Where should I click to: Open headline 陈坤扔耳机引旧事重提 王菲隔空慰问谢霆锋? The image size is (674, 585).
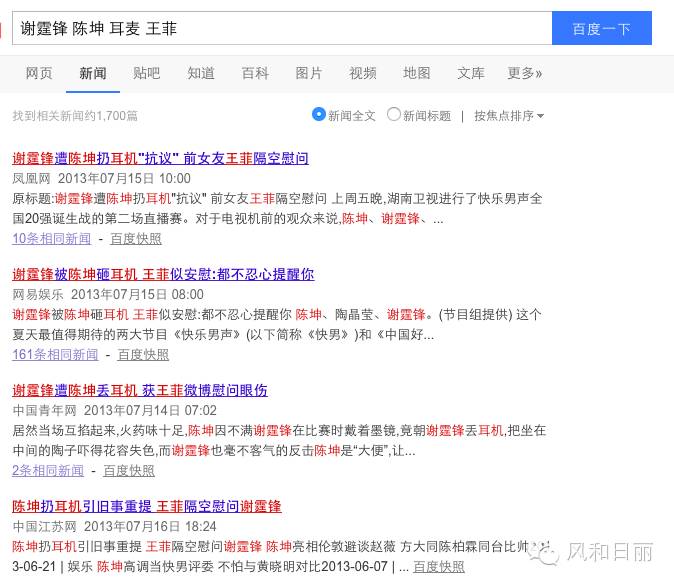pos(147,506)
